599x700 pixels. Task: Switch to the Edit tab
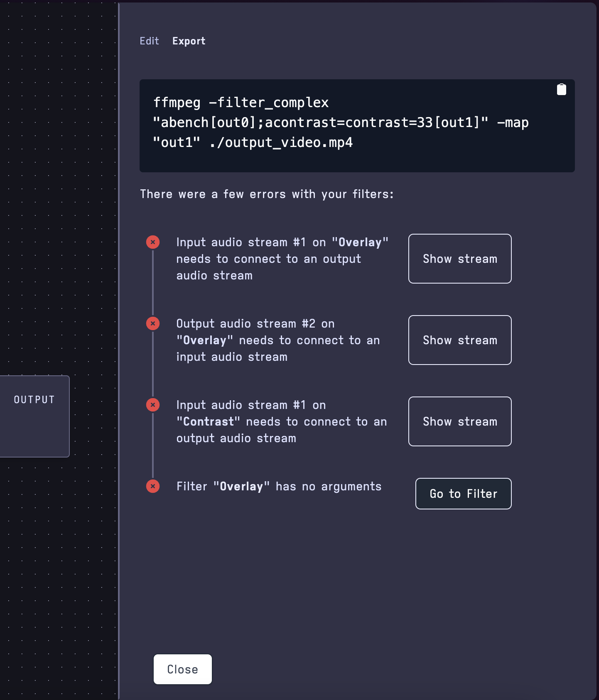coord(149,41)
